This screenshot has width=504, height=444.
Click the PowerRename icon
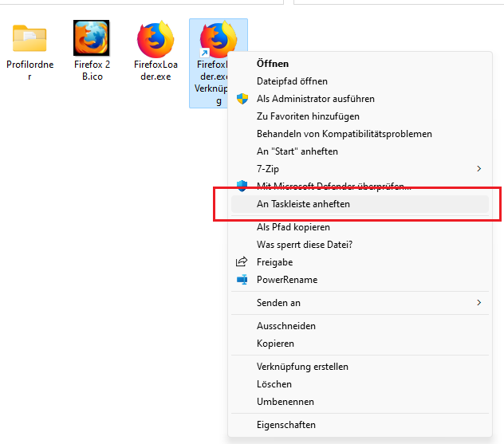242,280
